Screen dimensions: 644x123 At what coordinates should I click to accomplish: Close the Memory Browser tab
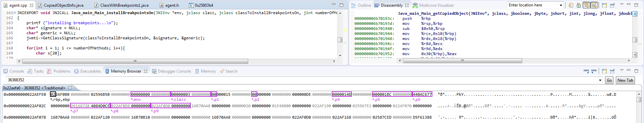[146, 71]
